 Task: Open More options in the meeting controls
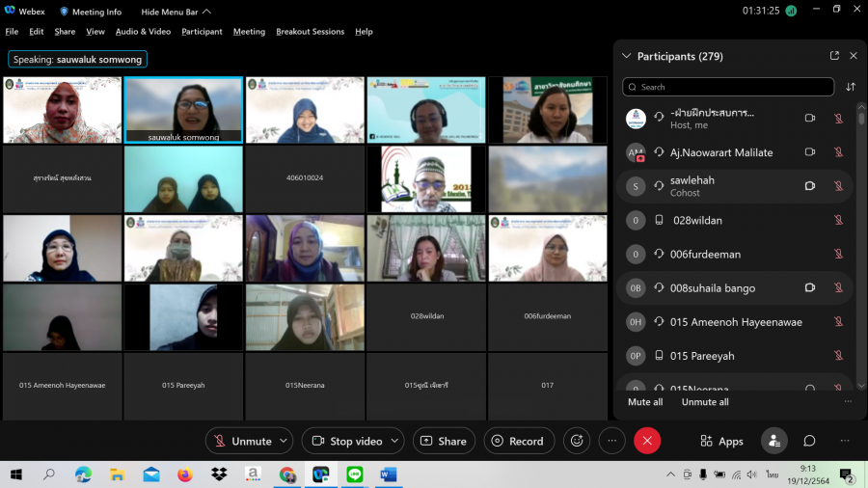click(x=611, y=441)
